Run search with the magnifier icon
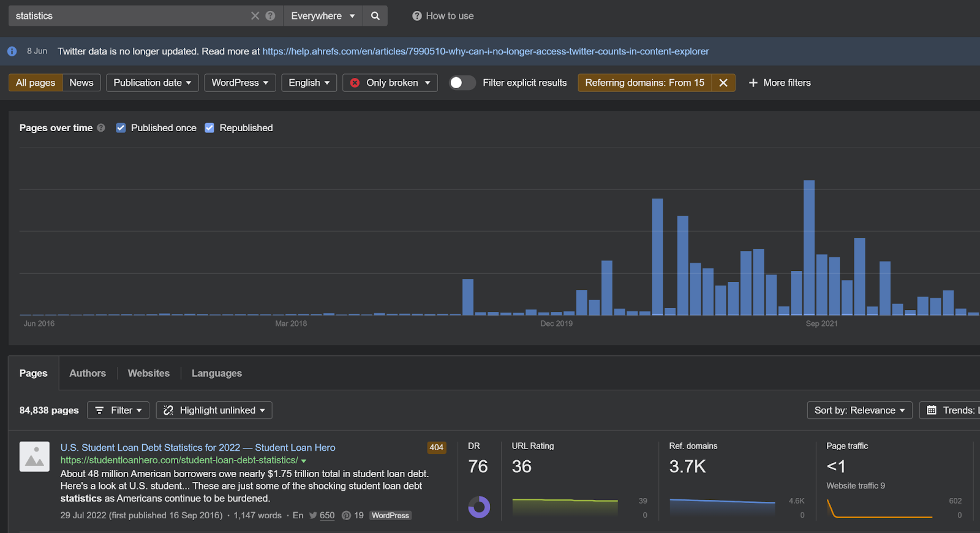Image resolution: width=980 pixels, height=533 pixels. coord(375,16)
